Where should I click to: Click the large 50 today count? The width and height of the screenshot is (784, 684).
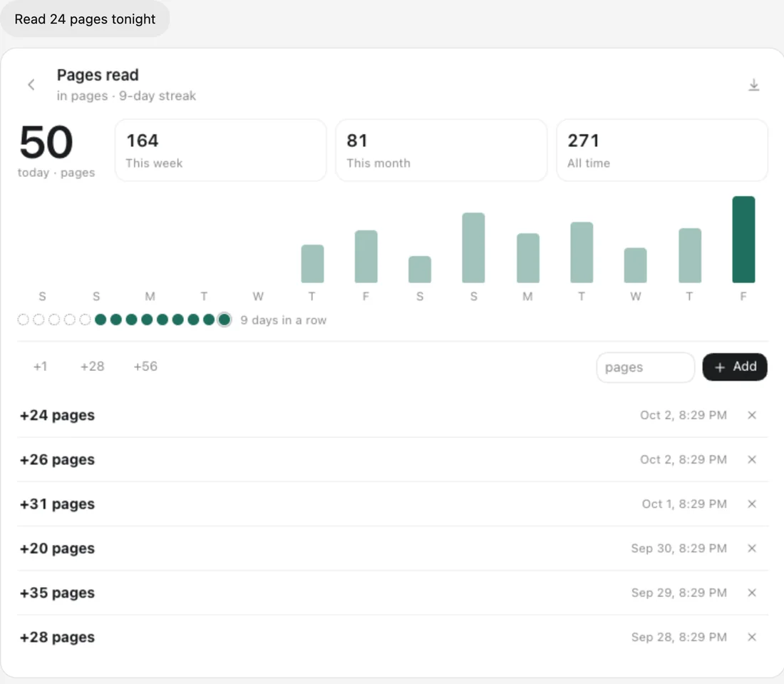[x=46, y=142]
